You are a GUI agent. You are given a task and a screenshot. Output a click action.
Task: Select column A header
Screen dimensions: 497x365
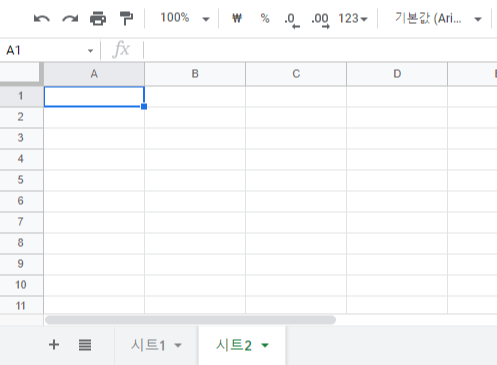[x=94, y=74]
